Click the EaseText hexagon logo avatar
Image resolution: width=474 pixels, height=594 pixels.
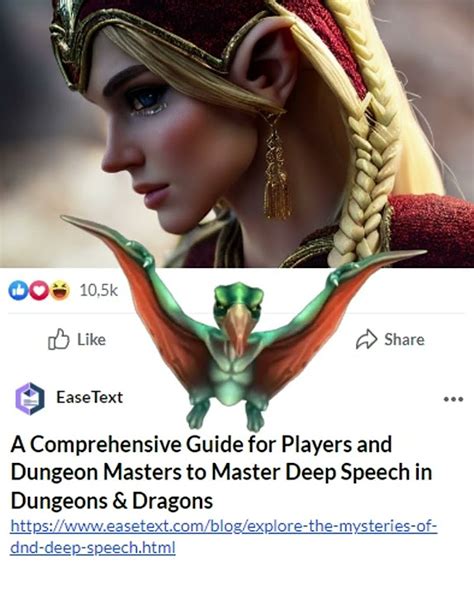(30, 399)
